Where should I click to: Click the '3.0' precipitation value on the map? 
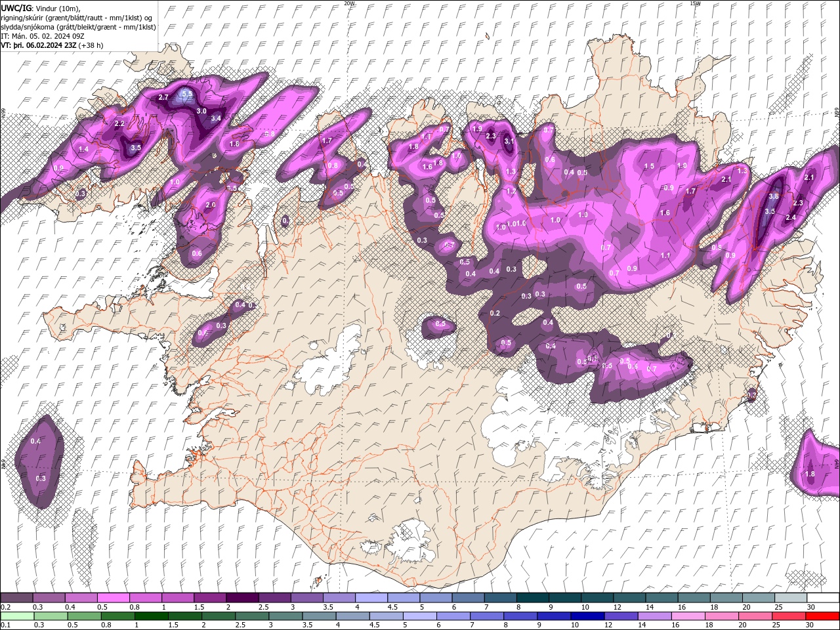[201, 112]
